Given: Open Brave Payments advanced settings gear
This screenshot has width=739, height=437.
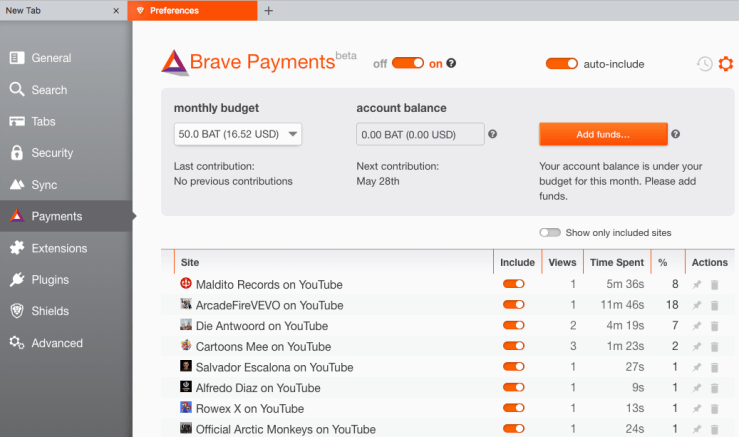Looking at the screenshot, I should (726, 64).
